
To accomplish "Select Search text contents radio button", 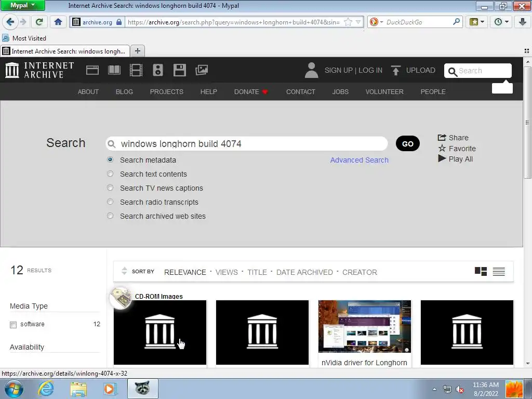I will [110, 174].
